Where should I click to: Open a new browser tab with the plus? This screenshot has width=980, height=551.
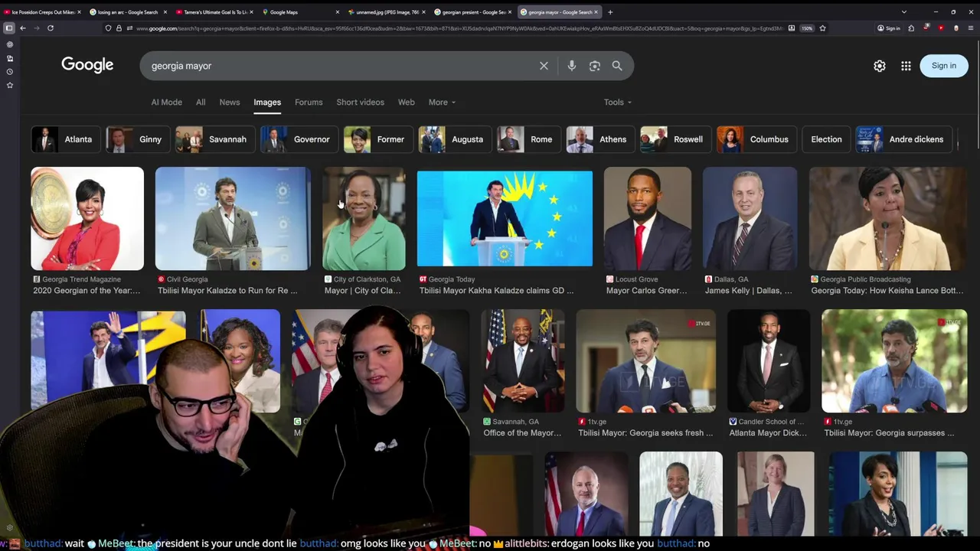click(610, 12)
